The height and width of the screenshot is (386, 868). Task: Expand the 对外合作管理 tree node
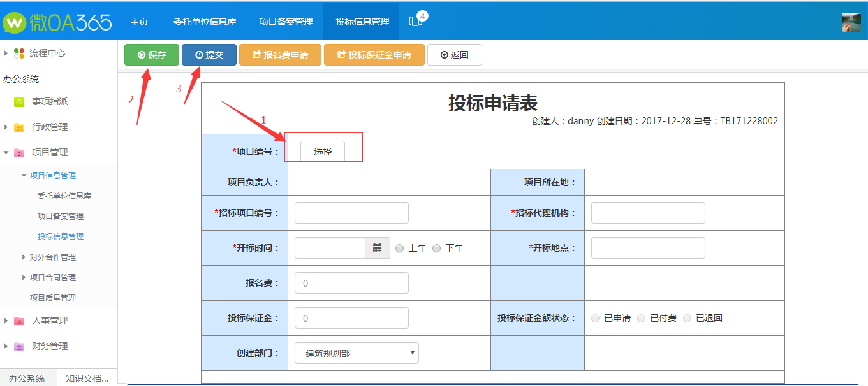[x=24, y=257]
